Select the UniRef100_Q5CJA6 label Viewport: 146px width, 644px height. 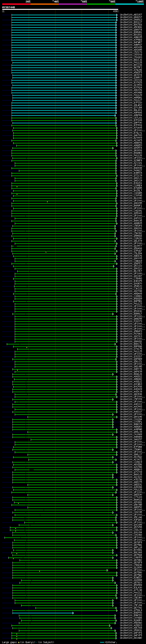coord(131,517)
